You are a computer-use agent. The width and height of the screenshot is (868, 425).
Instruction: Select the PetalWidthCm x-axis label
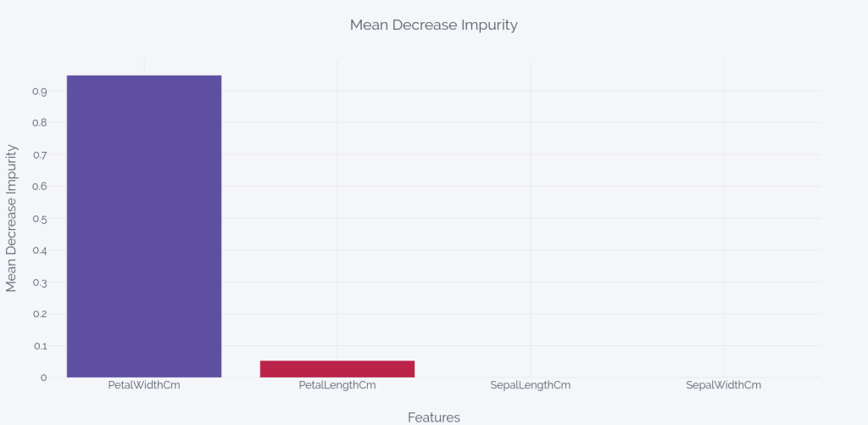pyautogui.click(x=144, y=385)
